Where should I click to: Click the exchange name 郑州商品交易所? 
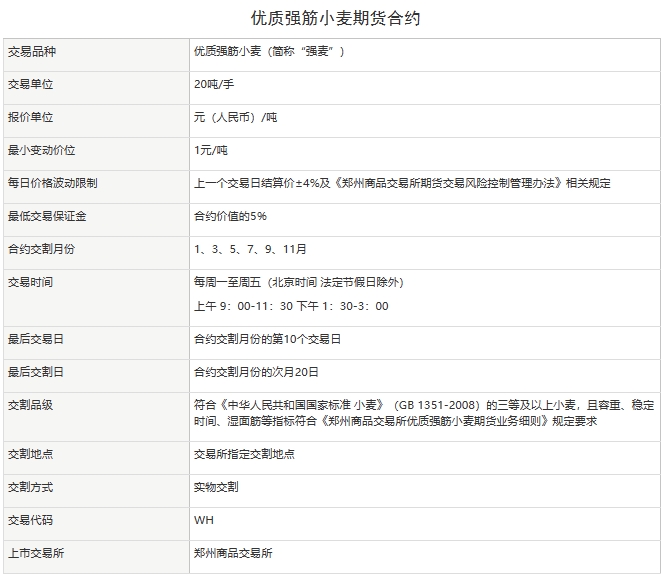pyautogui.click(x=233, y=553)
